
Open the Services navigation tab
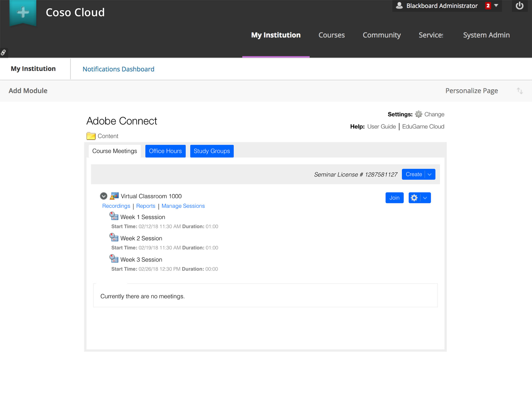tap(431, 35)
